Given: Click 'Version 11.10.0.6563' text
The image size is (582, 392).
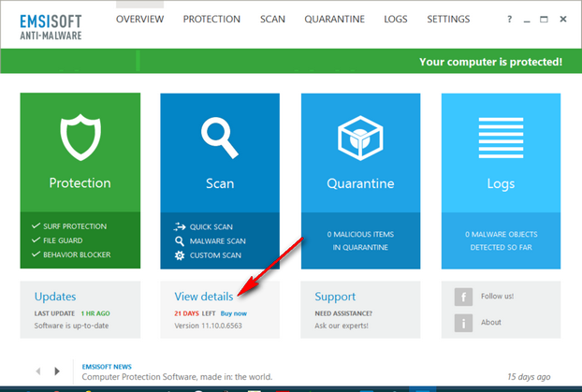Looking at the screenshot, I should pos(209,326).
